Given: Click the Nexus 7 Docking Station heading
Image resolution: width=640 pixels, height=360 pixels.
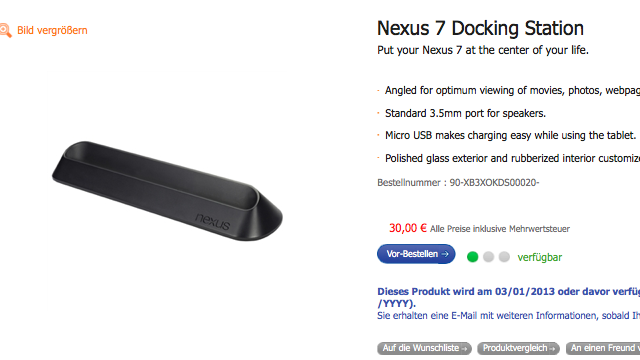Looking at the screenshot, I should pyautogui.click(x=480, y=29).
